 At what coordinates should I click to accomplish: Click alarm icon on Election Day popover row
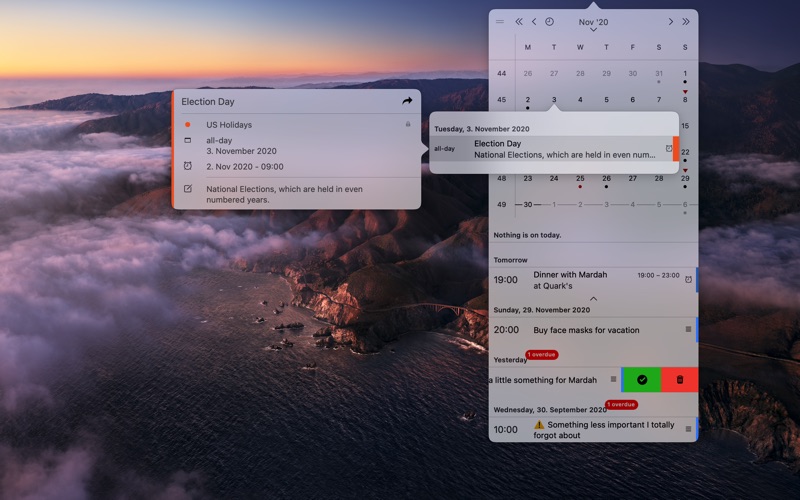669,148
